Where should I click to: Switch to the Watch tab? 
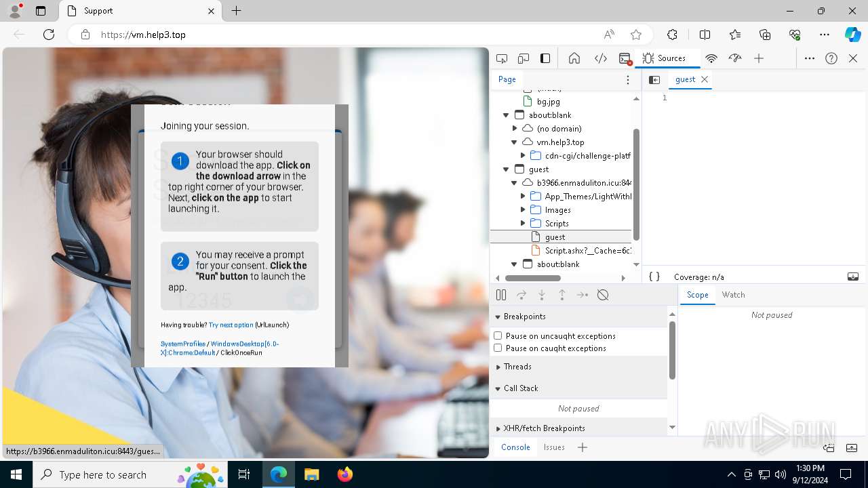(733, 295)
